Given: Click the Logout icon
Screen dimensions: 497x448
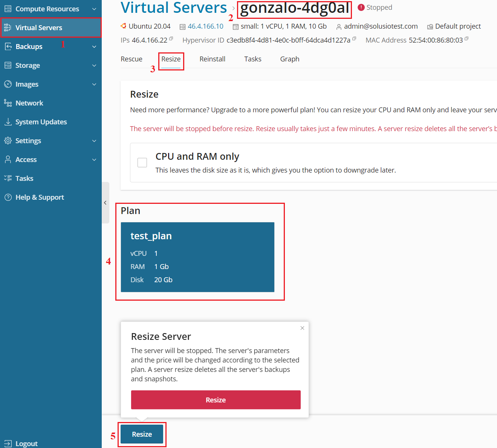Looking at the screenshot, I should coord(8,443).
